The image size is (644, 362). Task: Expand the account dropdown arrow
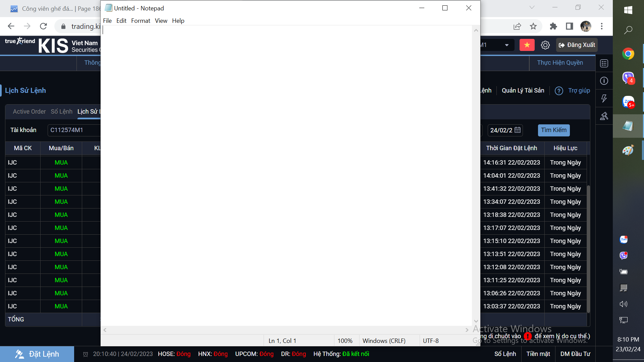[x=506, y=45]
